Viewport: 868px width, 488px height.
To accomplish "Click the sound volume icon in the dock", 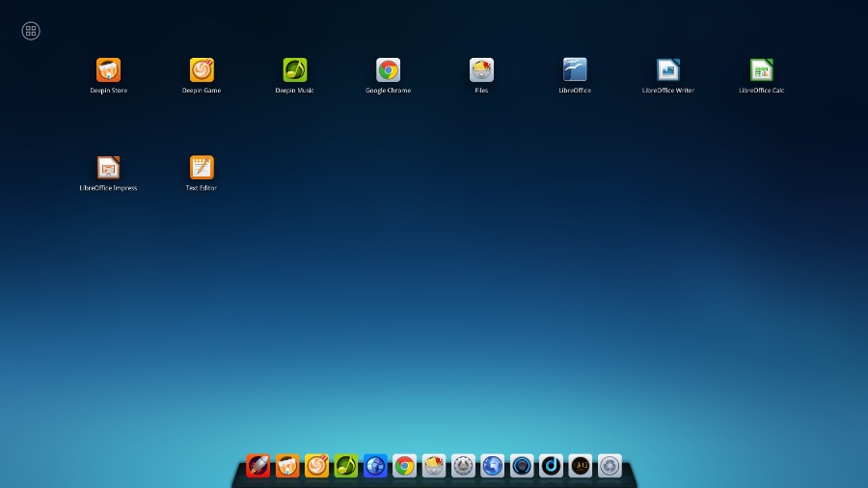I will [522, 466].
